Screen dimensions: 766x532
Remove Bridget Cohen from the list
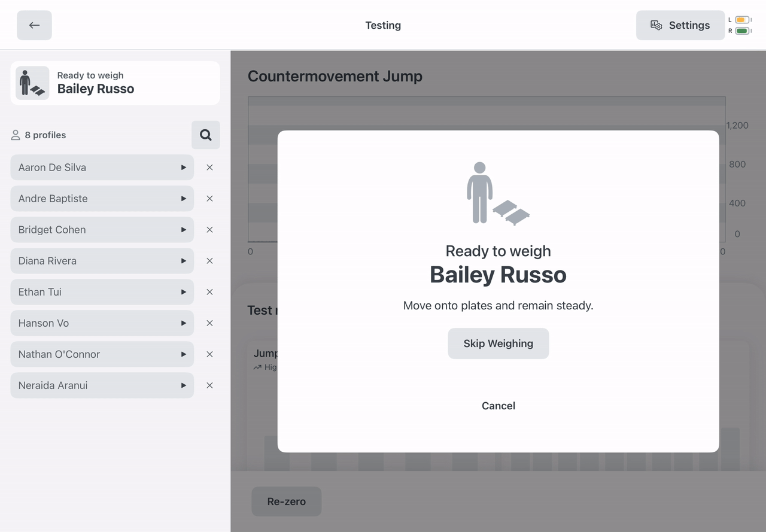[x=209, y=230]
